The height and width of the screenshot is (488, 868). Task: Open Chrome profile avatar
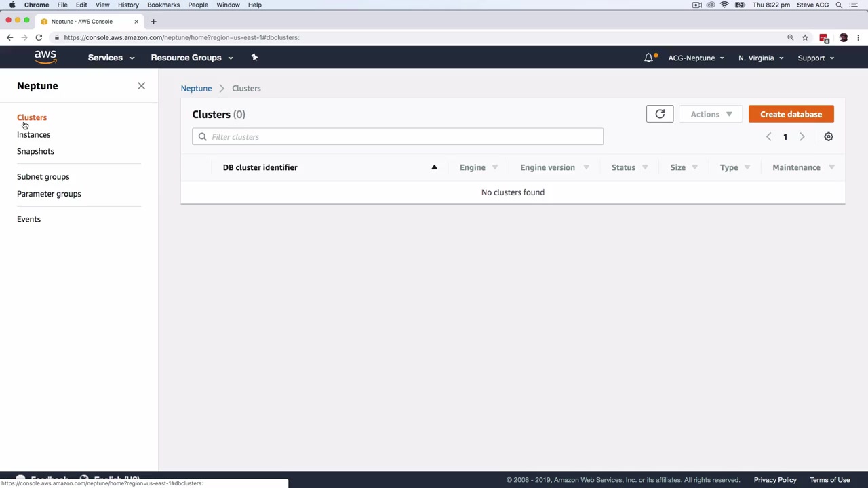(844, 37)
